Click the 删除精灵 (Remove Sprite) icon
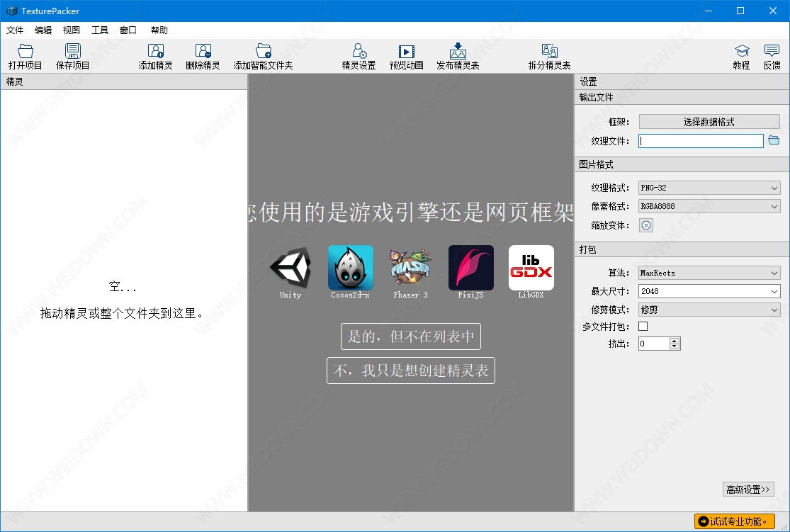This screenshot has height=532, width=790. point(203,51)
